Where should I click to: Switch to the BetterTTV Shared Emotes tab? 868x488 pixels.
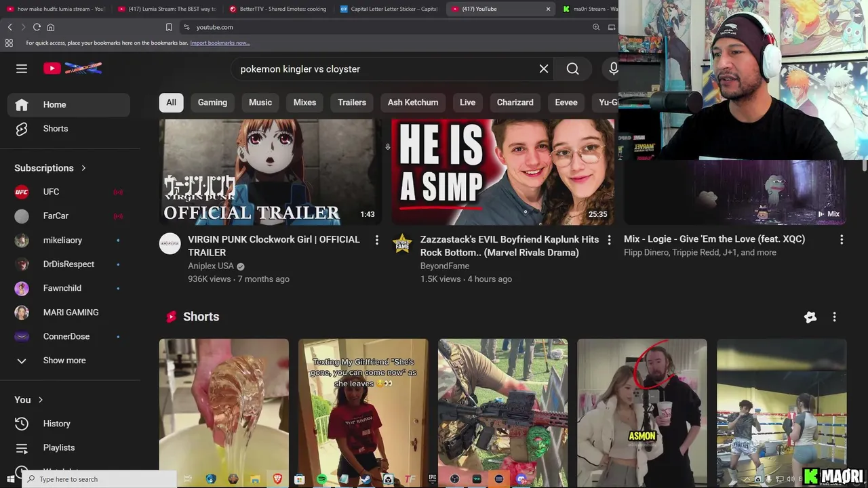point(278,9)
